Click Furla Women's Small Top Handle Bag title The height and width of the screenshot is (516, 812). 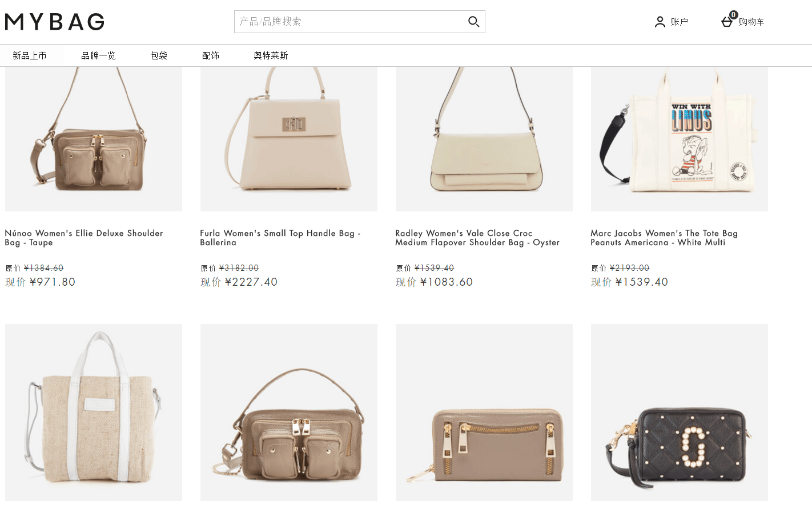click(280, 238)
